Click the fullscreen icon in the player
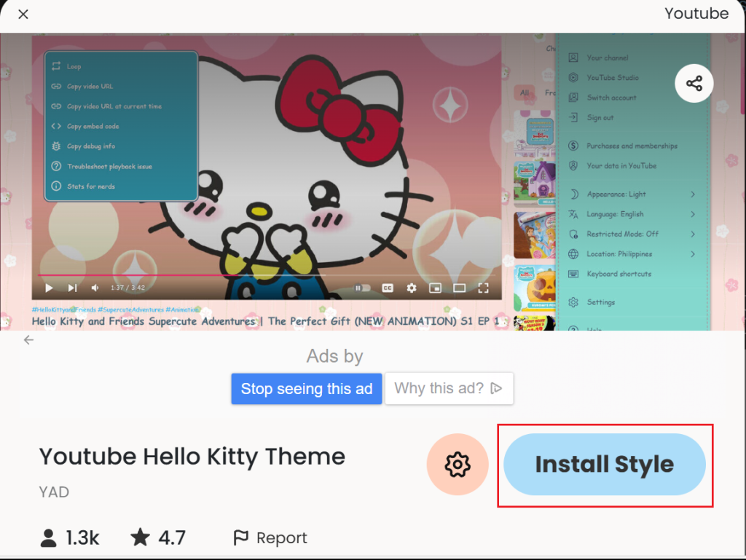The image size is (746, 560). (x=483, y=288)
